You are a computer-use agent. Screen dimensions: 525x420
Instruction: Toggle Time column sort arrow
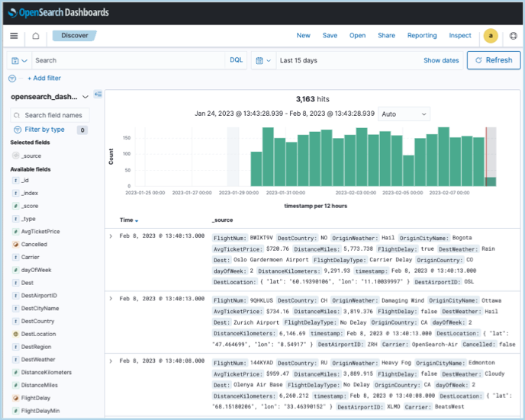(137, 221)
